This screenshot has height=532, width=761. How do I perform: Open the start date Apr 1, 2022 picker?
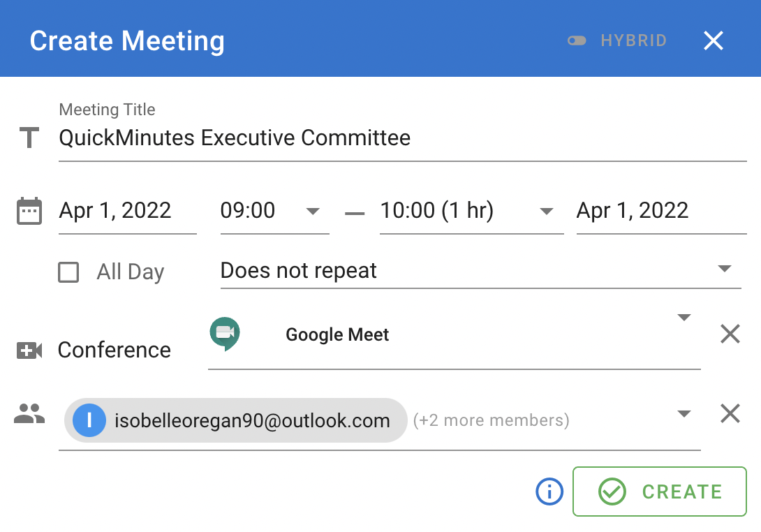pos(127,211)
